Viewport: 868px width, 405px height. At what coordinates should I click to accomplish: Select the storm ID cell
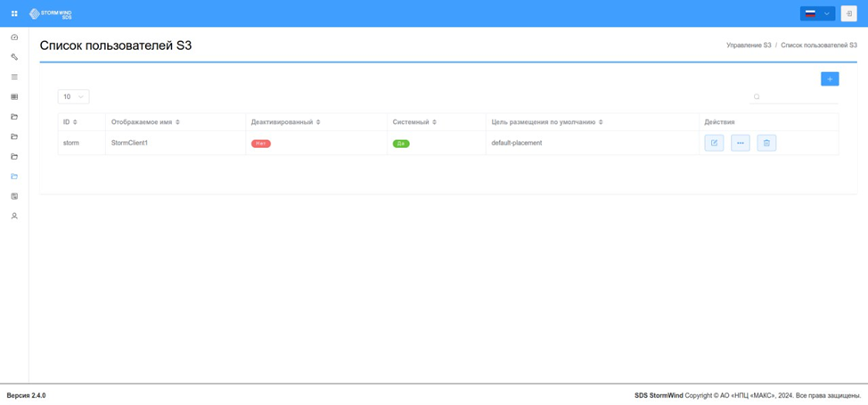[81, 143]
